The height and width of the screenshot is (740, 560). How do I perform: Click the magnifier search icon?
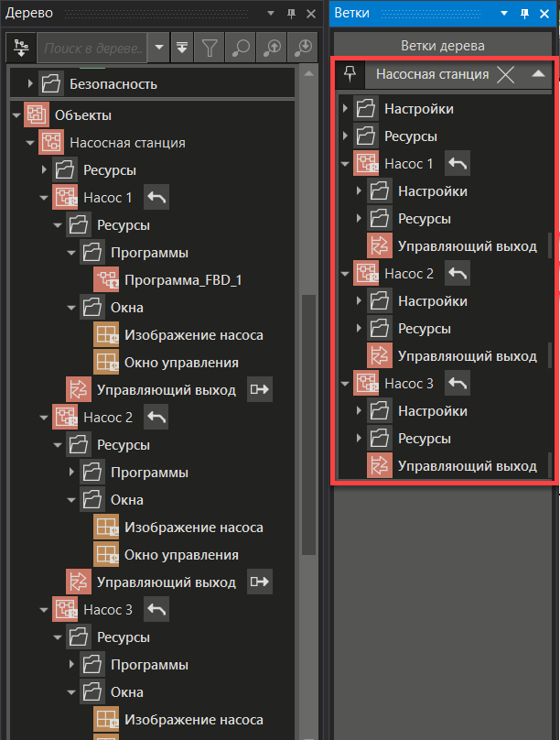(241, 47)
